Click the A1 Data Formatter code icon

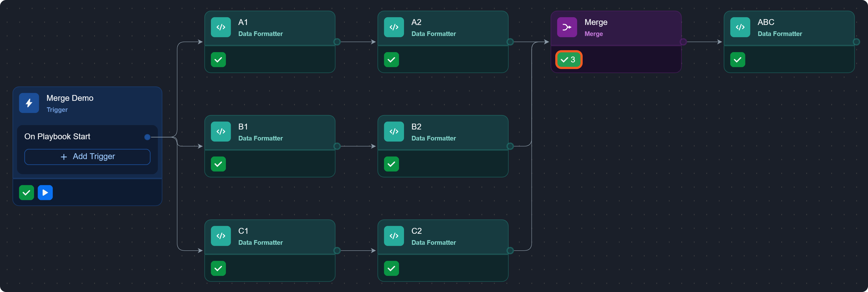[221, 27]
